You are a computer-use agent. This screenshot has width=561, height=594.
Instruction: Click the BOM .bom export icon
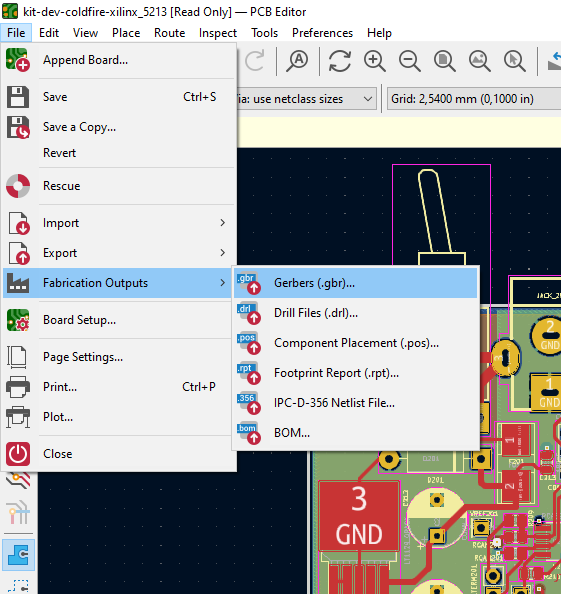pos(248,433)
